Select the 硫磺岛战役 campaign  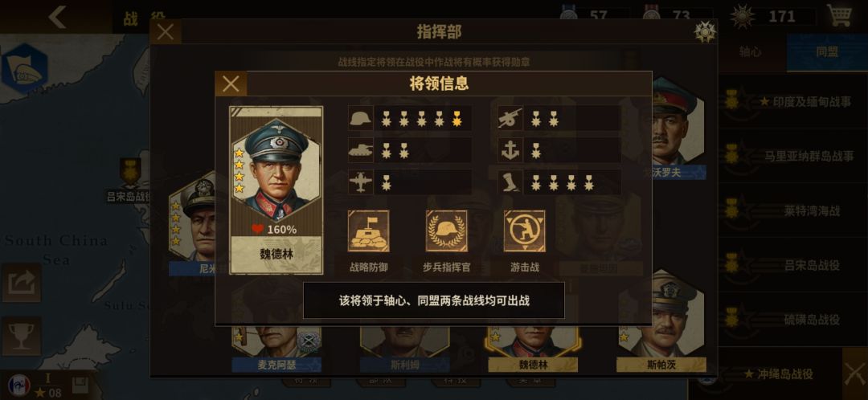[792, 320]
